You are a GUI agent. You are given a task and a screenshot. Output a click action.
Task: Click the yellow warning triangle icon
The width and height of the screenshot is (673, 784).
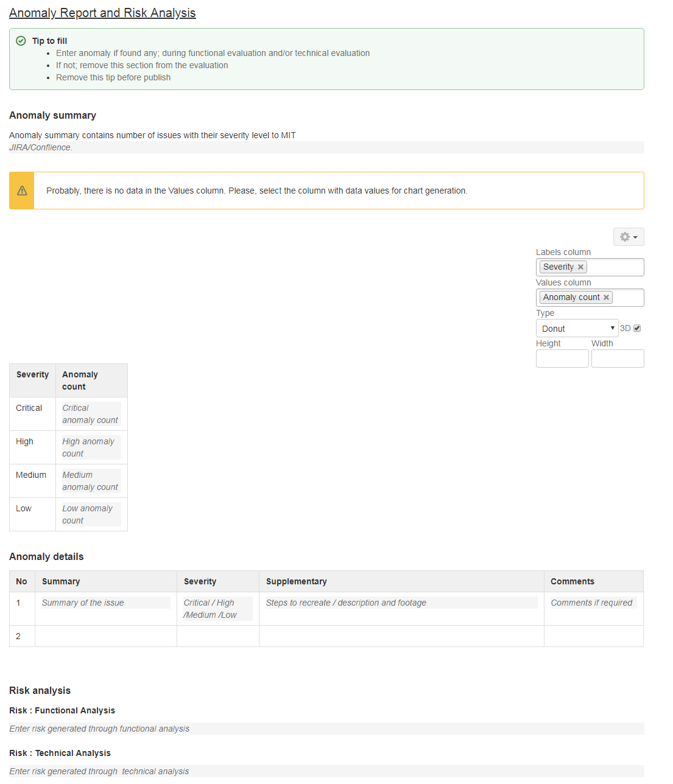[22, 191]
